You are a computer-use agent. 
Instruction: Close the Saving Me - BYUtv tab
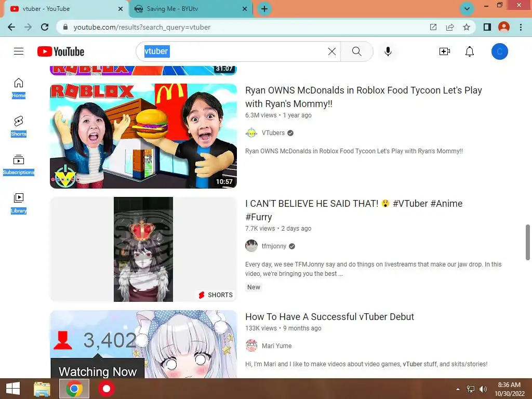(x=245, y=9)
